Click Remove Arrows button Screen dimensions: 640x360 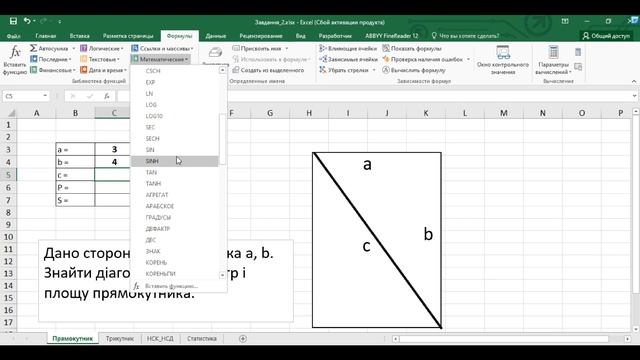pyautogui.click(x=344, y=70)
